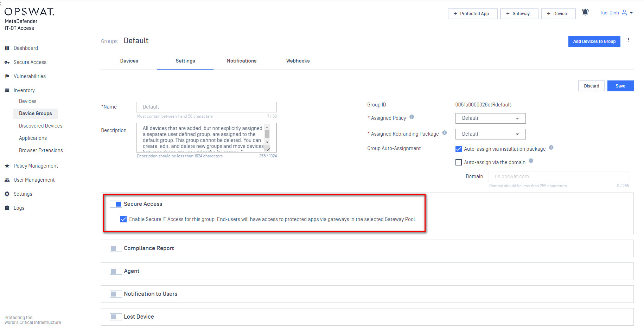Open Logs from the sidebar clipboard icon
644x332 pixels.
7,208
